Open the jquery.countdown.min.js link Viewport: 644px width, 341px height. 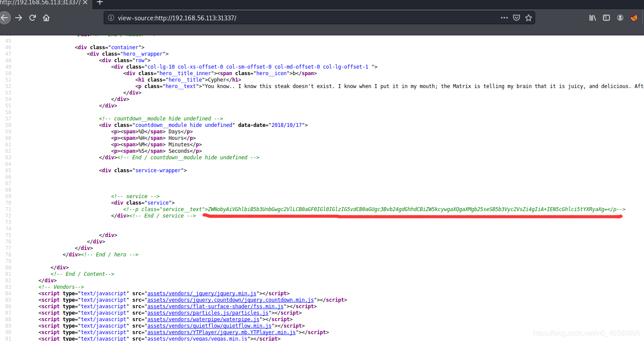[231, 300]
